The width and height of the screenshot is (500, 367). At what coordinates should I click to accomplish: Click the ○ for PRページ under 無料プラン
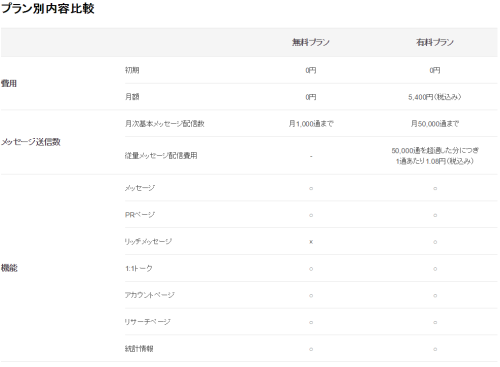tap(311, 215)
